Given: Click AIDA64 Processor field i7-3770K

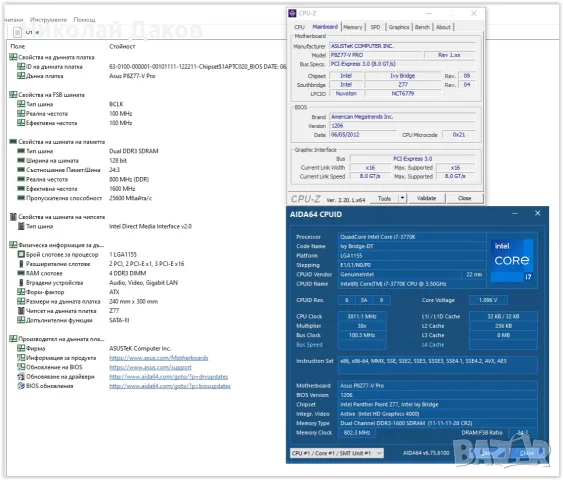Looking at the screenshot, I should click(412, 237).
